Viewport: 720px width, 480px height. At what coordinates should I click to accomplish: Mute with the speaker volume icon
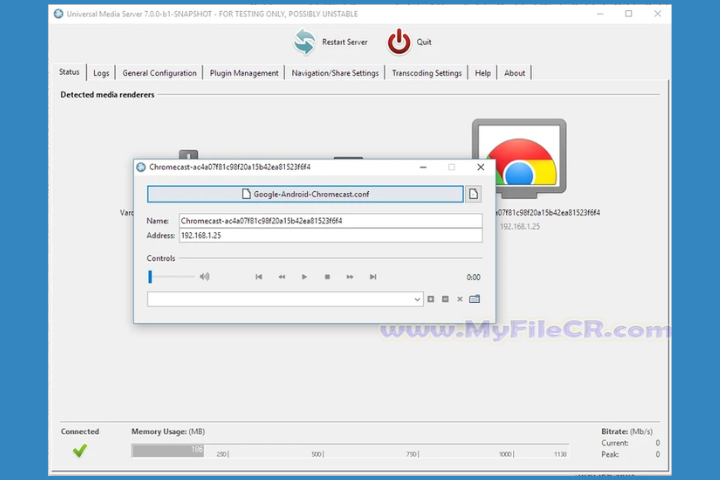204,277
